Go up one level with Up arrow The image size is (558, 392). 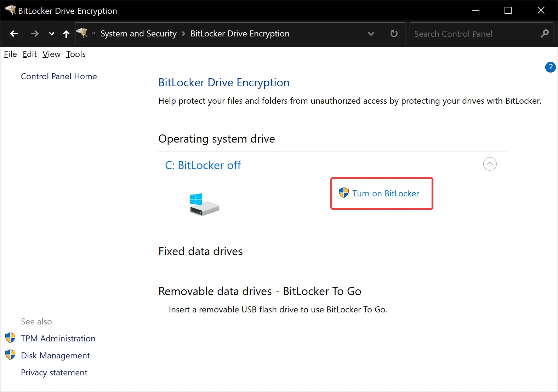click(66, 34)
